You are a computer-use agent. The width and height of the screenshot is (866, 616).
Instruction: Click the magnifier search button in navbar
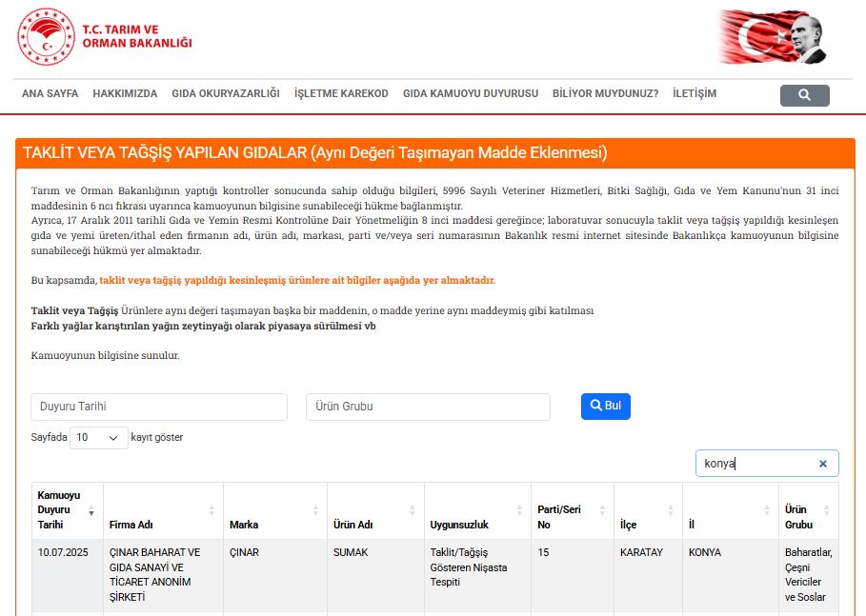pyautogui.click(x=804, y=95)
